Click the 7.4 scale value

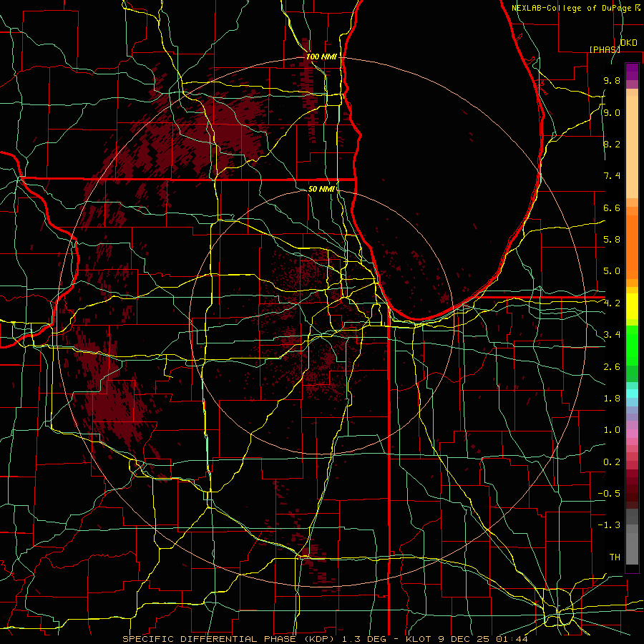click(x=612, y=176)
